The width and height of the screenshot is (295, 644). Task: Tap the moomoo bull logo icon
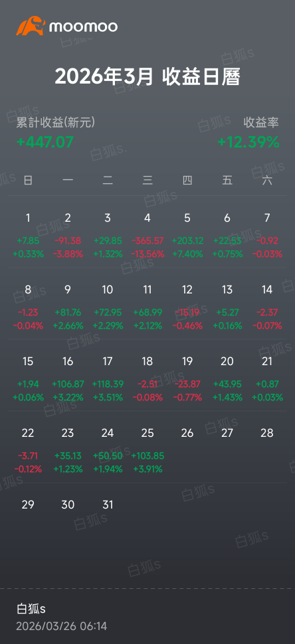[x=31, y=25]
